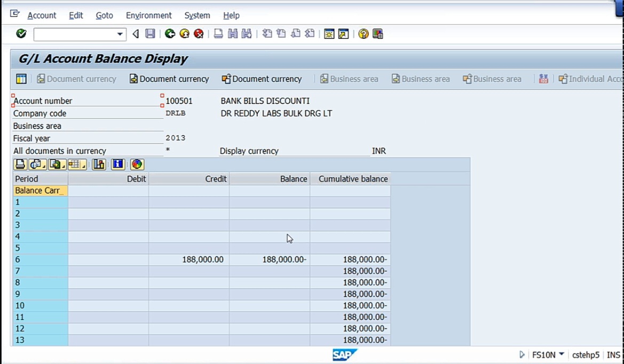
Task: Click the Print icon in standard toolbar
Action: click(218, 34)
